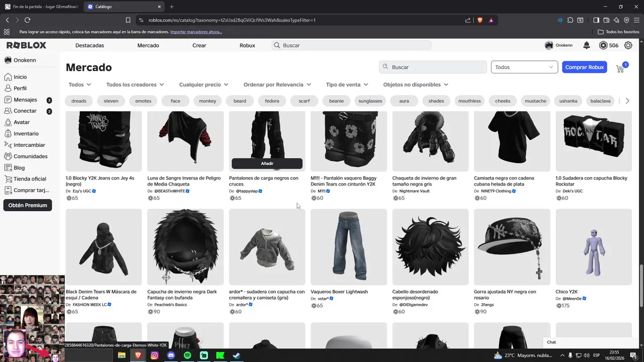This screenshot has height=362, width=644.
Task: Open Comprar tarjeta in the sidebar
Action: click(x=31, y=190)
